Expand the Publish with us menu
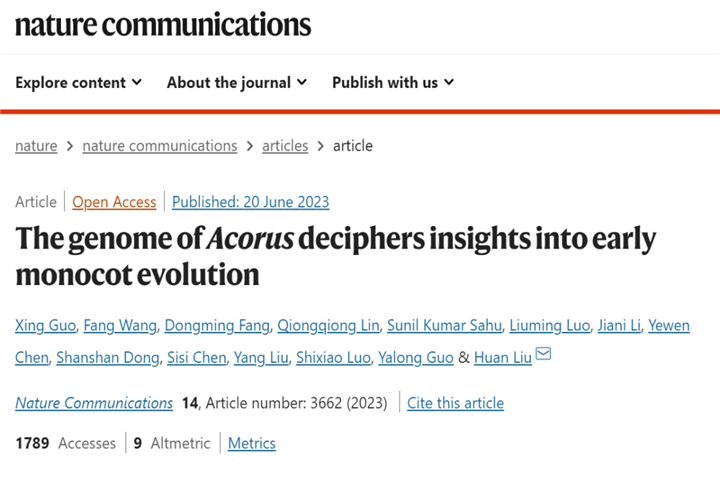720x480 pixels. tap(393, 83)
